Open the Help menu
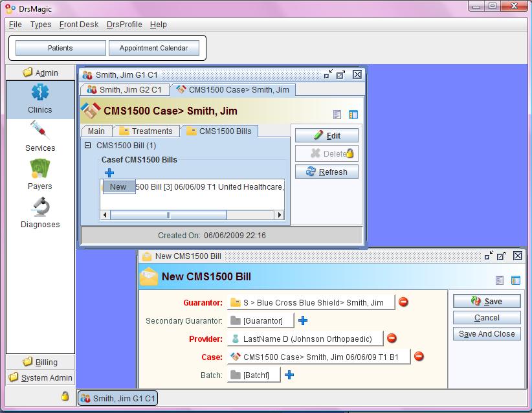This screenshot has height=413, width=532. point(159,25)
